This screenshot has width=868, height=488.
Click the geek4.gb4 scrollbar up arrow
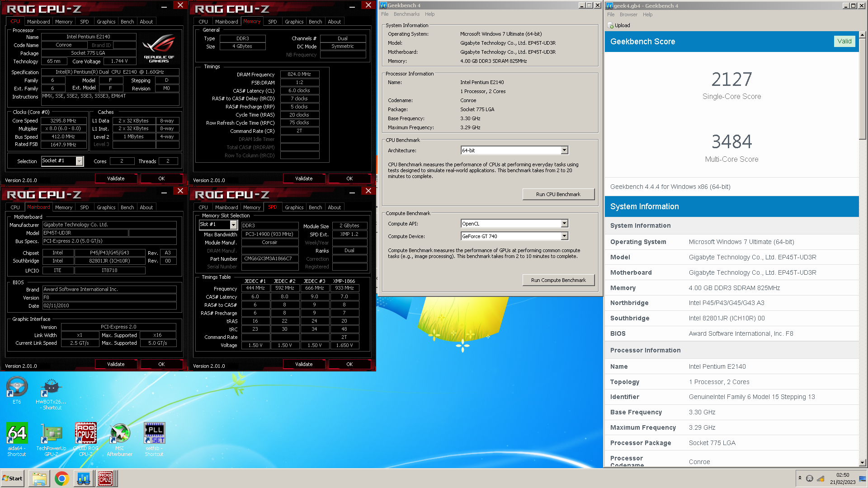tap(863, 34)
